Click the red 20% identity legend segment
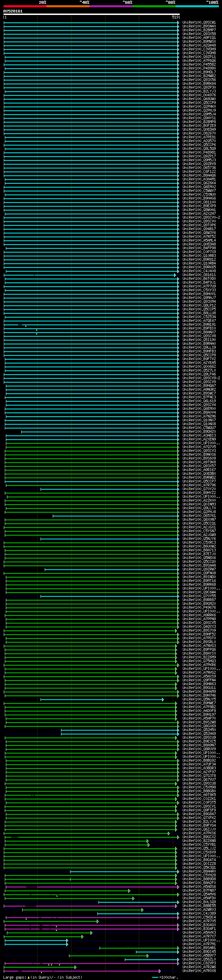Viewport: 222px width, 980px height. (x=25, y=7)
